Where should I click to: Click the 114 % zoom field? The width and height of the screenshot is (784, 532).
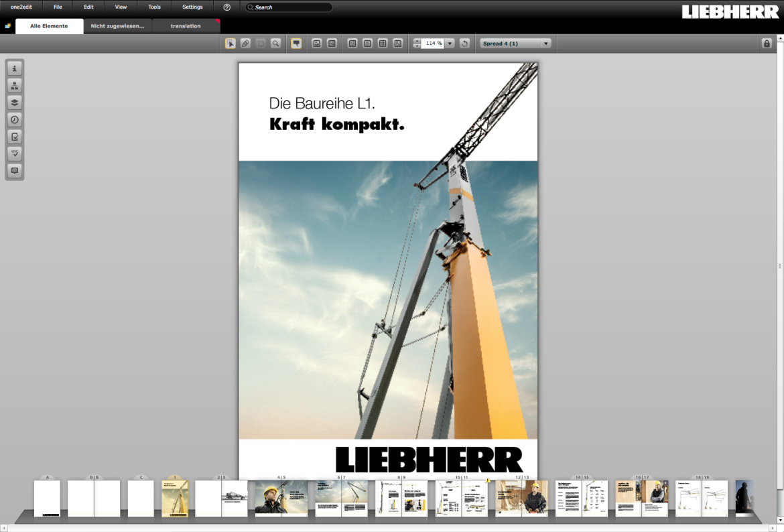click(x=433, y=44)
